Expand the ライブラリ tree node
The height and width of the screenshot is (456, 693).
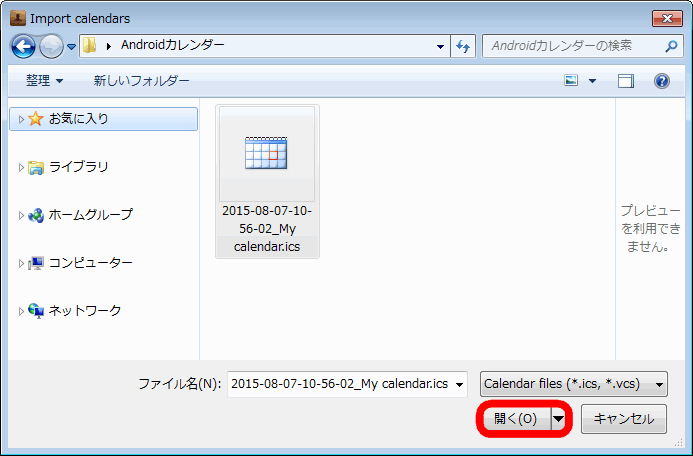coord(21,167)
